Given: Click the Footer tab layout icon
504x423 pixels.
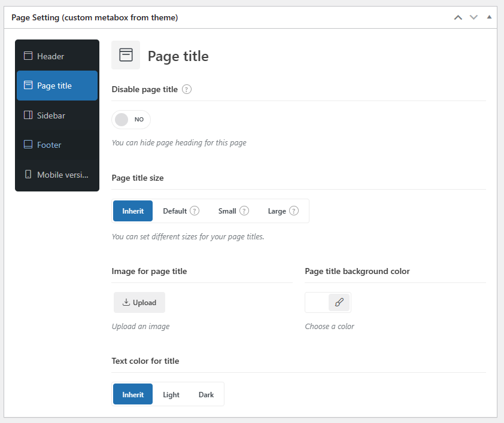Looking at the screenshot, I should coord(28,145).
